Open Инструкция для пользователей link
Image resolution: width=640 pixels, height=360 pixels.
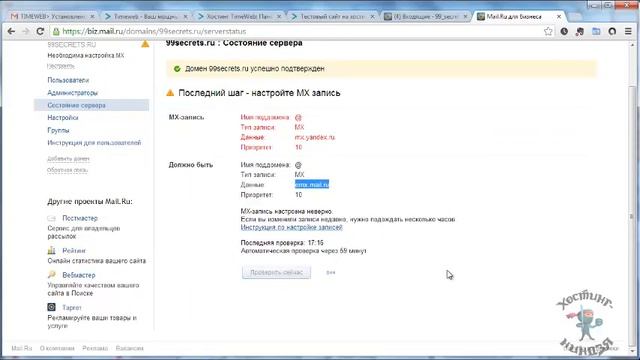(94, 143)
